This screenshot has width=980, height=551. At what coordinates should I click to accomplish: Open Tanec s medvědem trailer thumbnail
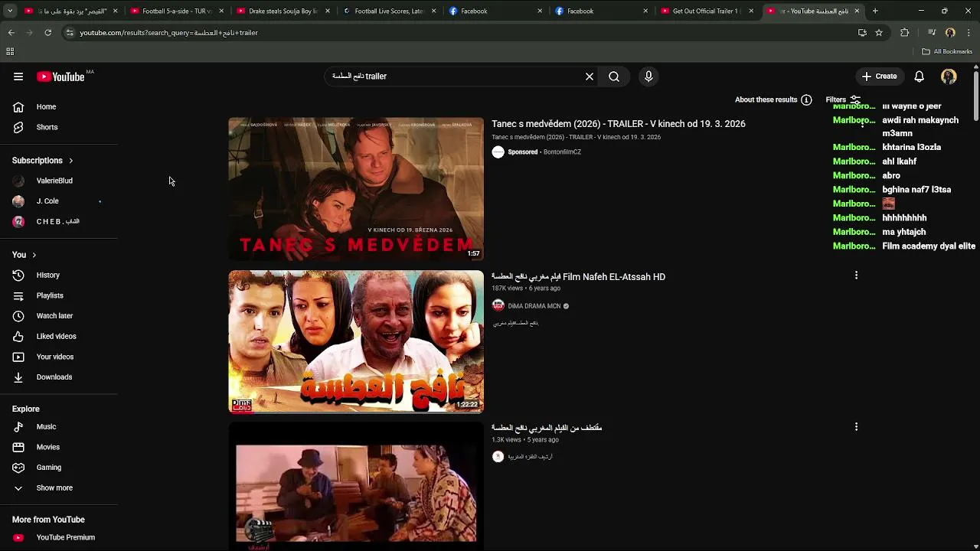coord(356,189)
